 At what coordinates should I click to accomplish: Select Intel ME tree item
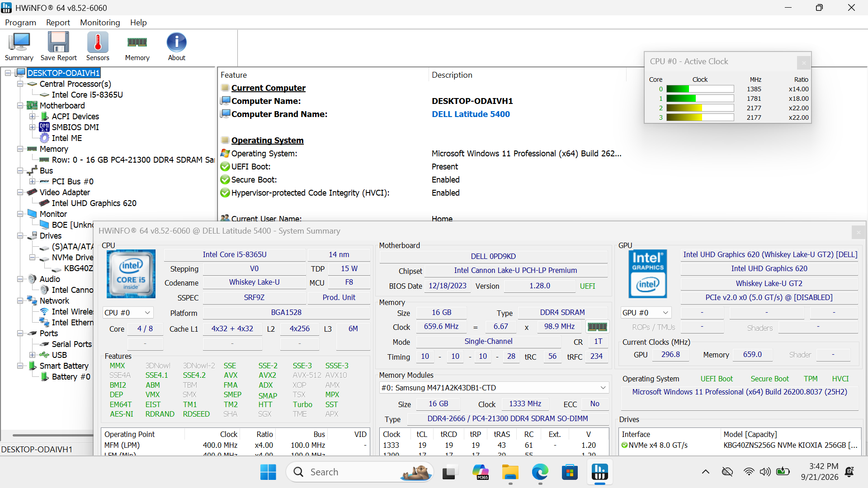coord(67,138)
